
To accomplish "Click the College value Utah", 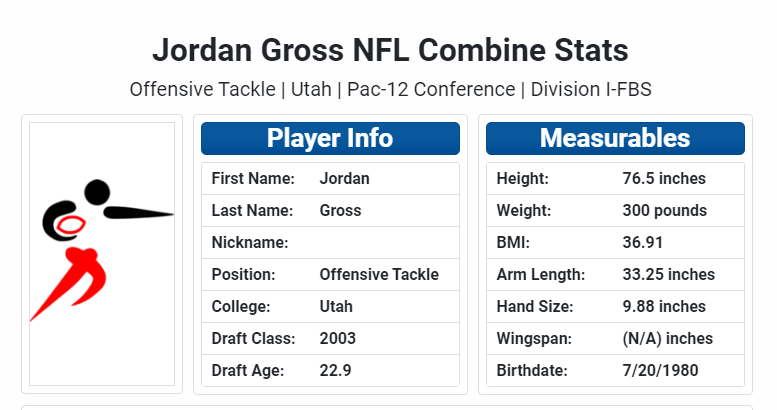I will [x=336, y=306].
